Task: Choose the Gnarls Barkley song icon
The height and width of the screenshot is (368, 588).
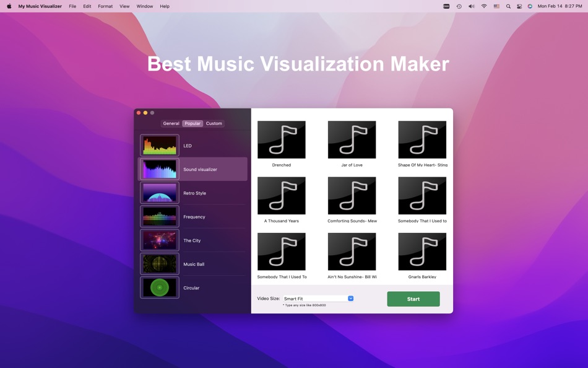Action: coord(422,252)
